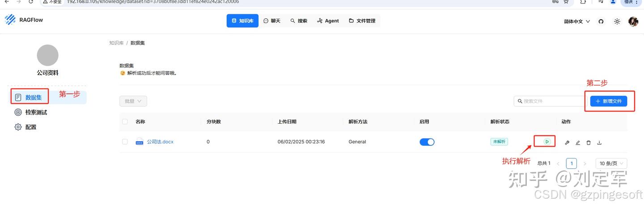The width and height of the screenshot is (644, 205).
Task: Click the wrench parse-method icon for 公司法.docx
Action: coord(567,142)
